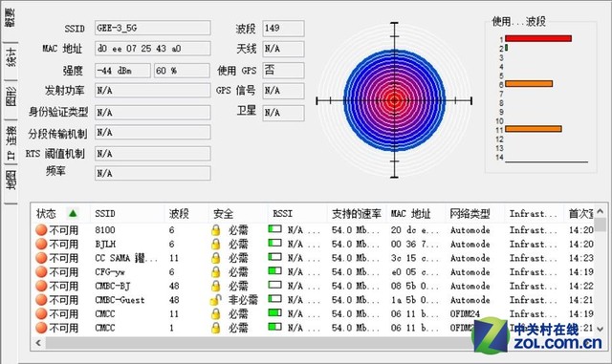This screenshot has width=612, height=364.
Task: Click the strength percentage field 60 %
Action: (x=183, y=71)
